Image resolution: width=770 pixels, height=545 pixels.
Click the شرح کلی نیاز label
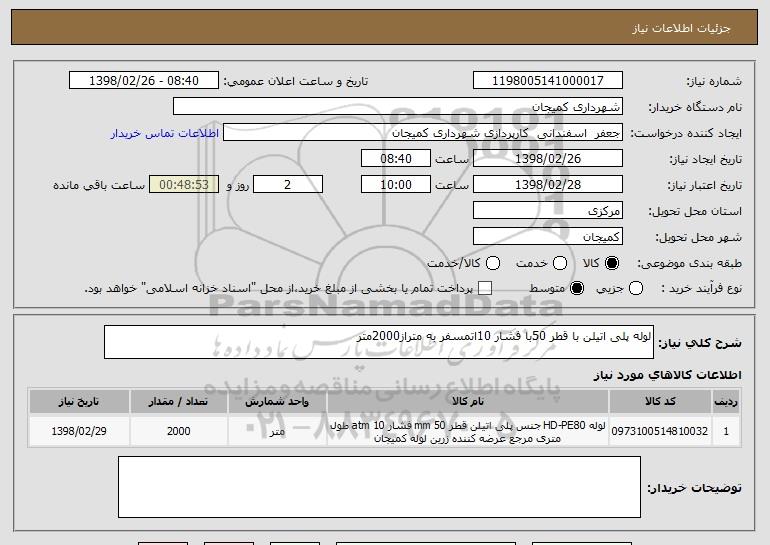point(700,343)
